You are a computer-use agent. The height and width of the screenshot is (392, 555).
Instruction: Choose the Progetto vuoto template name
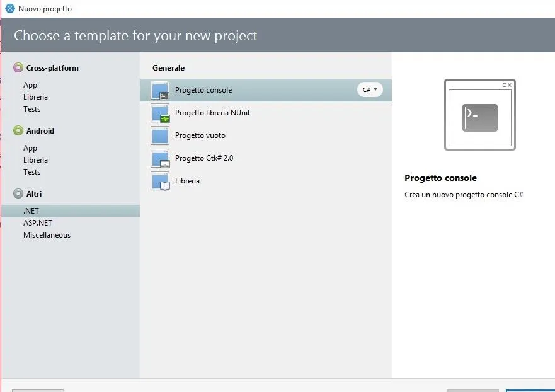click(x=200, y=135)
